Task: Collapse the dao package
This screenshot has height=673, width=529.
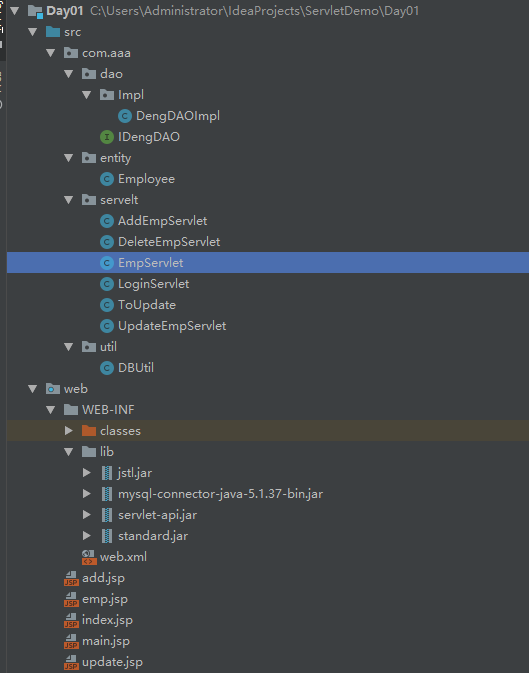Action: click(69, 74)
